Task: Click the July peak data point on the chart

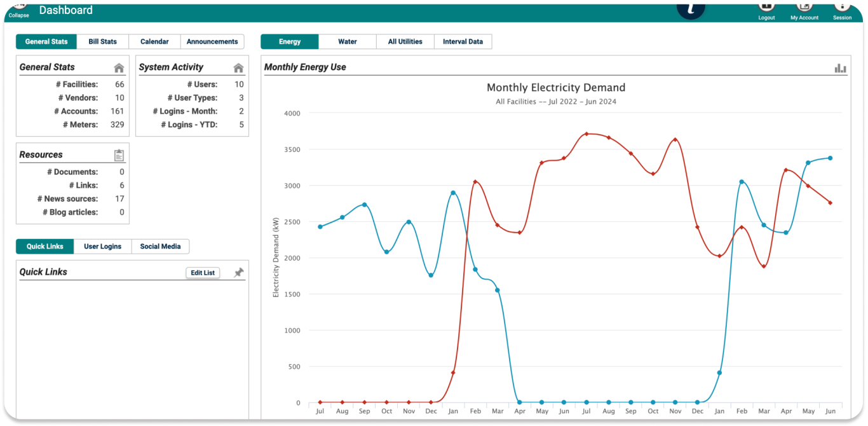Action: tap(586, 134)
